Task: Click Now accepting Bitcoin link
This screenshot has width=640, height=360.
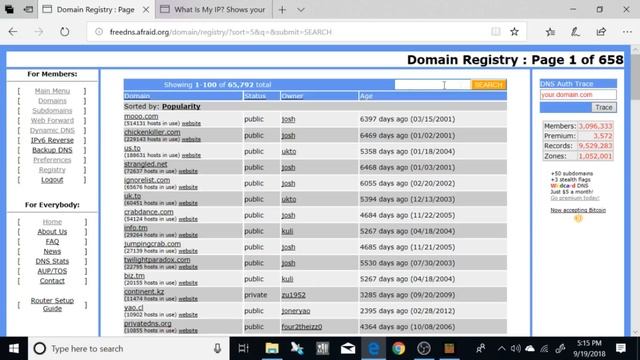Action: (x=578, y=210)
